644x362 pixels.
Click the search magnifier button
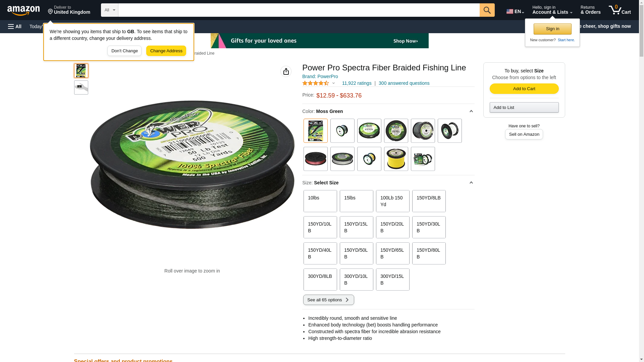pyautogui.click(x=487, y=10)
